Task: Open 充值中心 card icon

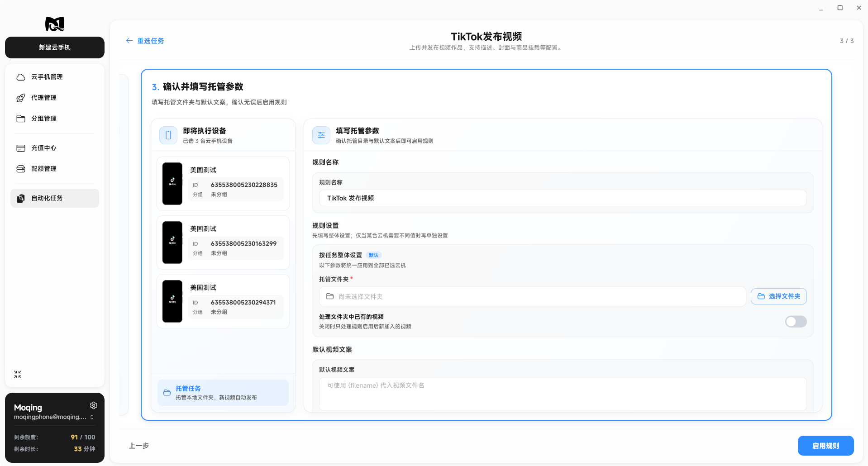Action: pos(21,148)
